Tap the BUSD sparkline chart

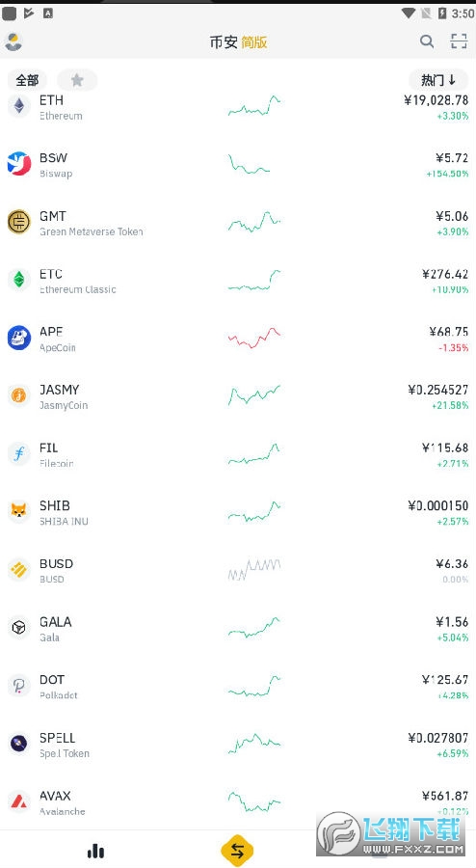[254, 570]
